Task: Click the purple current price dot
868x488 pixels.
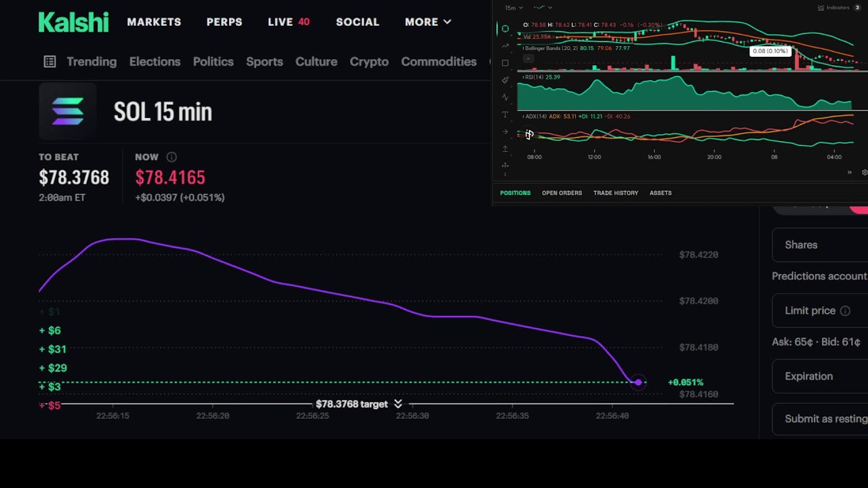Action: coord(638,382)
